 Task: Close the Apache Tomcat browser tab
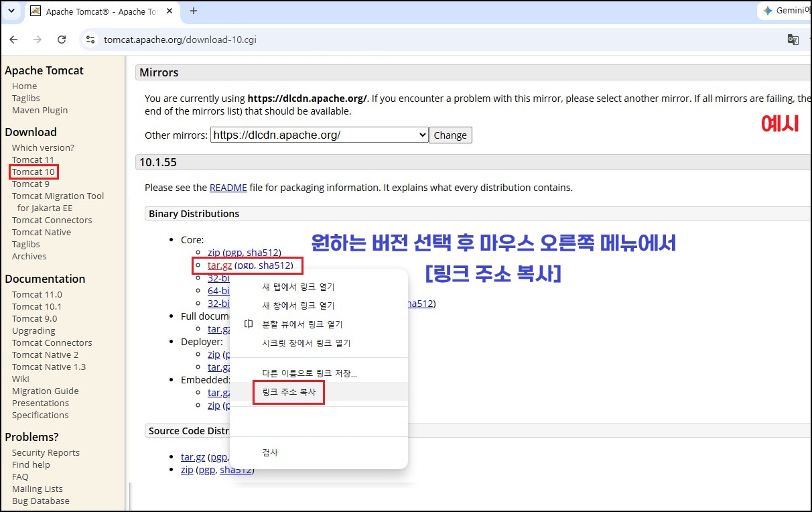click(x=169, y=11)
